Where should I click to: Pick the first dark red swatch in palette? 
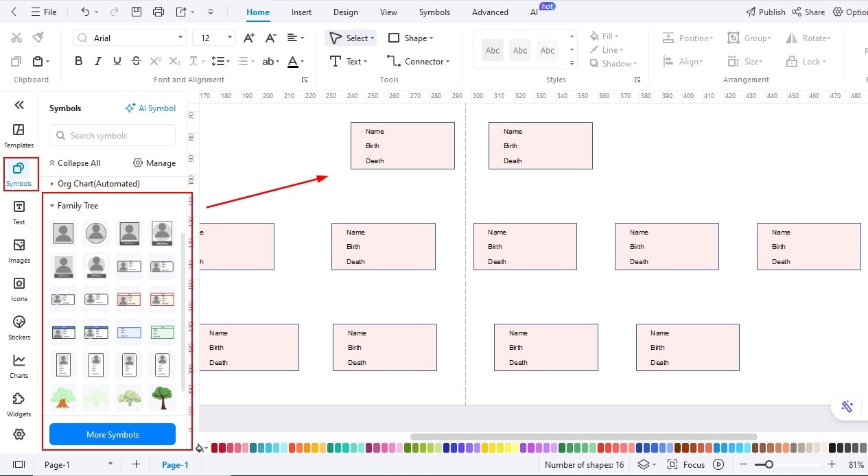point(215,448)
